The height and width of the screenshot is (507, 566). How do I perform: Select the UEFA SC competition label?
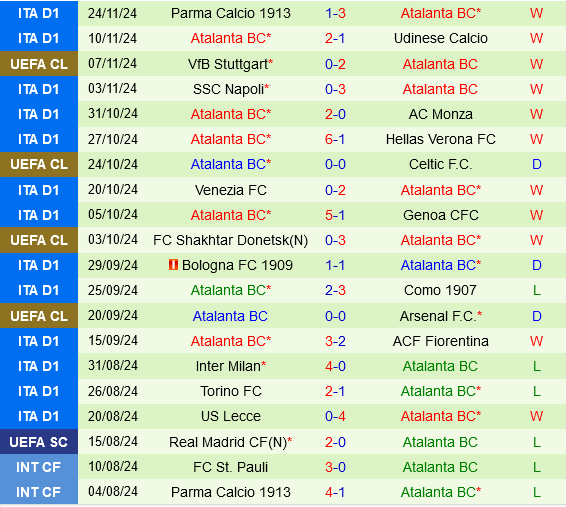(x=39, y=442)
